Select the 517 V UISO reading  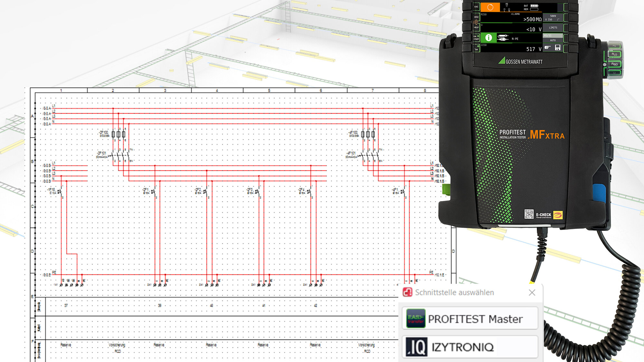tap(534, 49)
